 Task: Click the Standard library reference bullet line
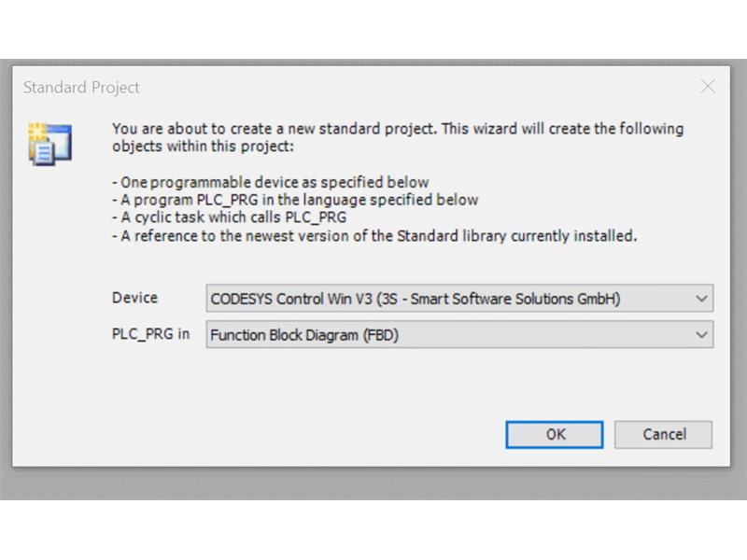tap(375, 236)
